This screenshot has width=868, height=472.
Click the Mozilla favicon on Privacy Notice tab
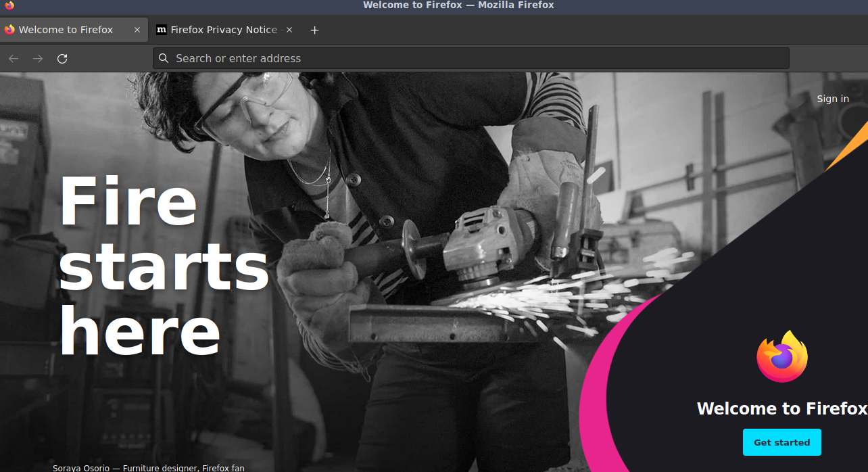(162, 30)
